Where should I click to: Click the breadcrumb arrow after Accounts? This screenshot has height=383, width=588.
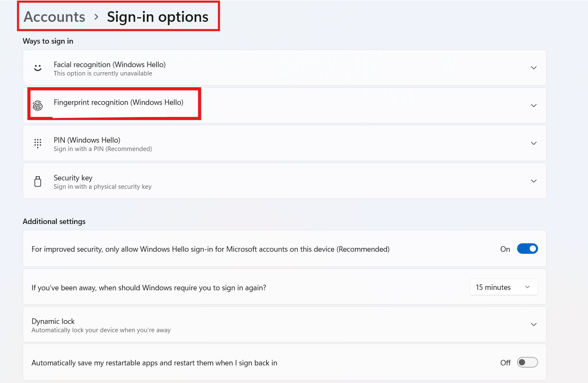point(96,17)
